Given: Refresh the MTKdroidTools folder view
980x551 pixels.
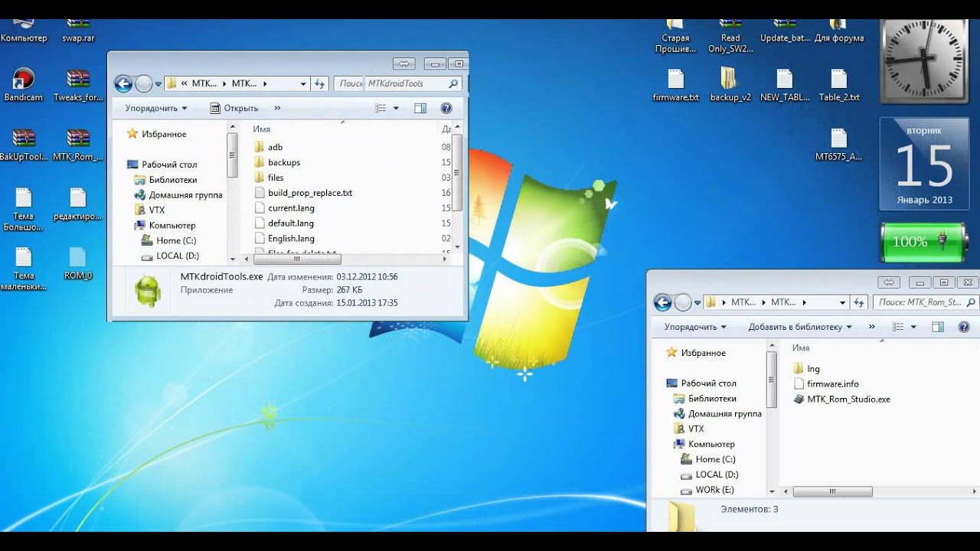Looking at the screenshot, I should (x=320, y=84).
